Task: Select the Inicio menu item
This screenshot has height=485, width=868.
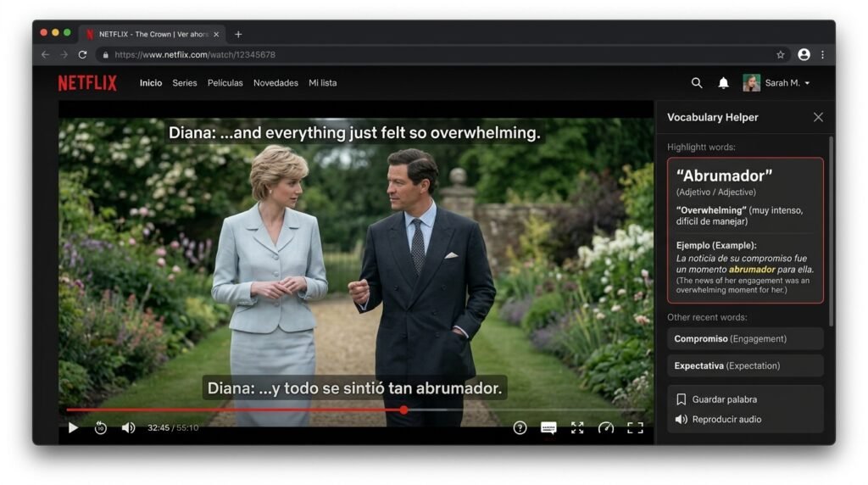Action: coord(151,83)
